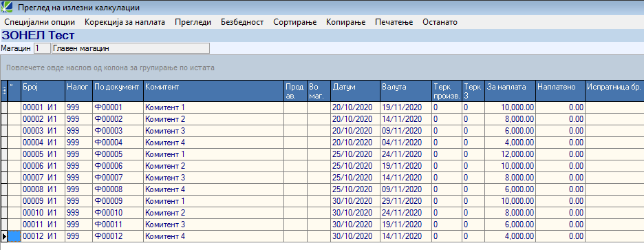
Task: Sort by the По документ column header
Action: point(118,92)
